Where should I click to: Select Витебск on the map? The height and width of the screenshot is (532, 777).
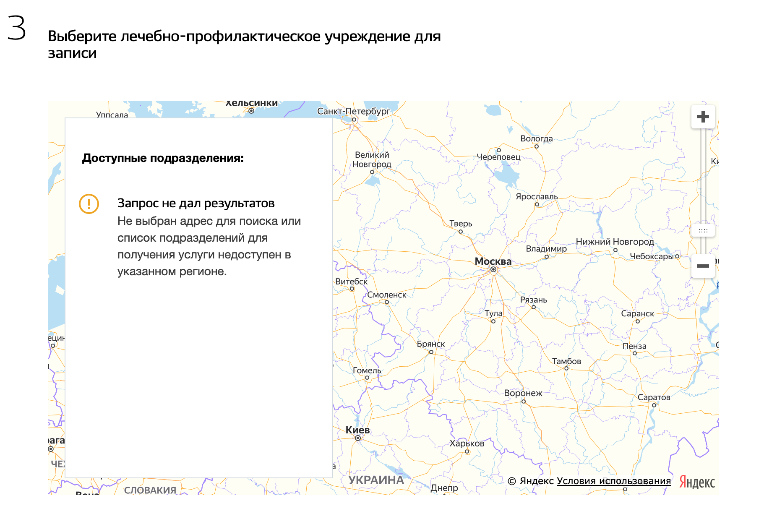pos(351,282)
